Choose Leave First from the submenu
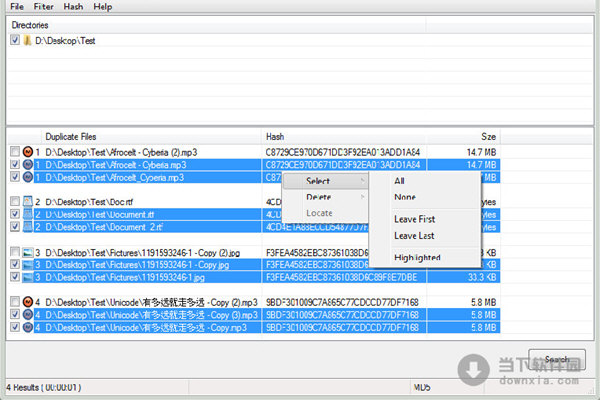Image resolution: width=600 pixels, height=400 pixels. (415, 219)
